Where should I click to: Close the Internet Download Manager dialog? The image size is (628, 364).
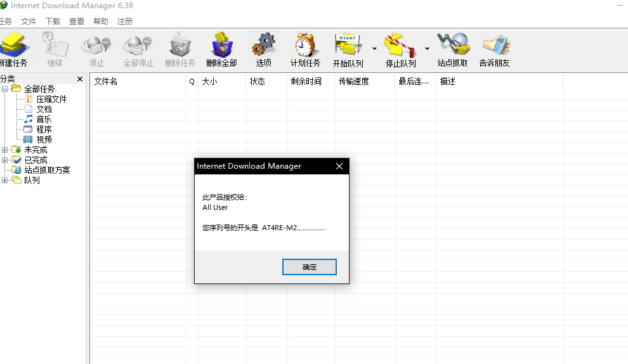339,166
